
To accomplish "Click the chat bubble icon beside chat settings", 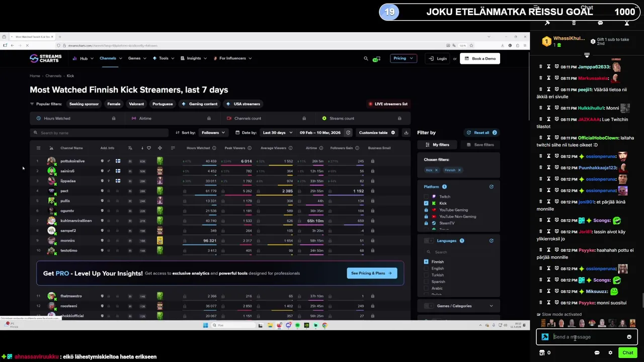I will click(597, 352).
